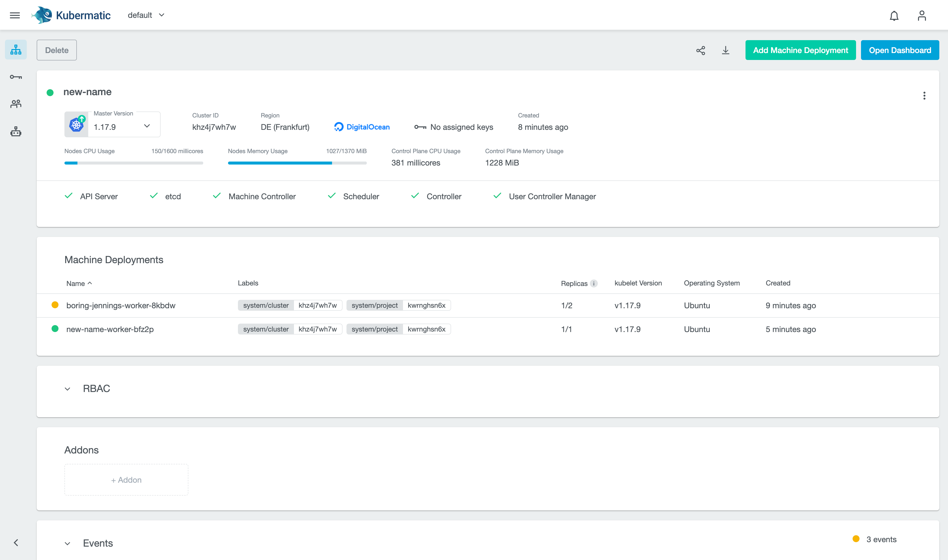Click the DigitalOcean provider logo
The image size is (948, 560).
[361, 127]
